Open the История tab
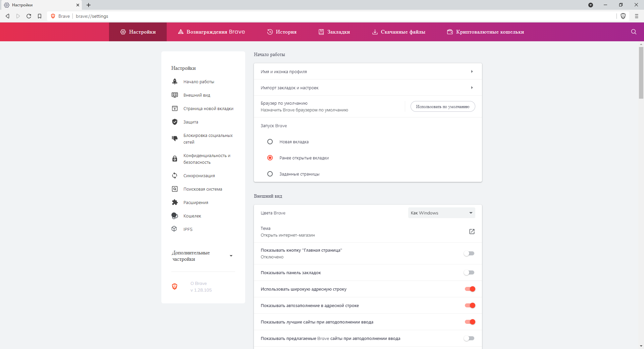This screenshot has width=644, height=349. click(282, 32)
